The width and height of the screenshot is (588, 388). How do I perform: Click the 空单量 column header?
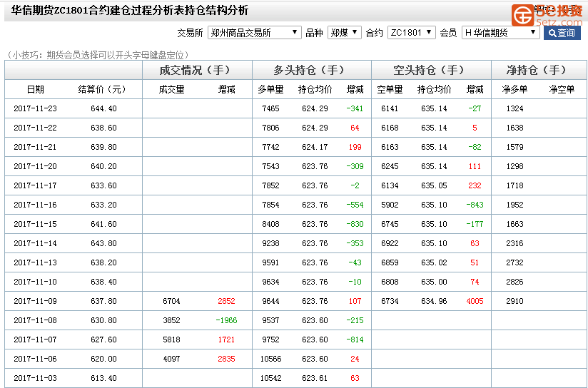tap(390, 89)
